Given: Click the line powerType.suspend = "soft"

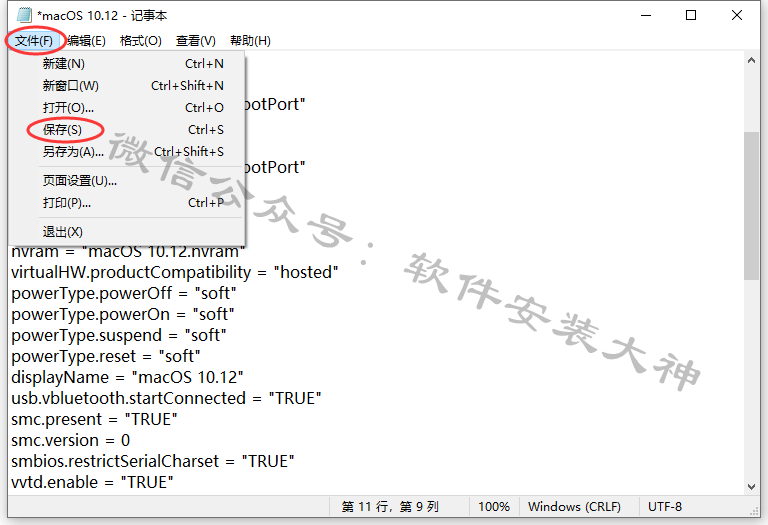Looking at the screenshot, I should 119,335.
